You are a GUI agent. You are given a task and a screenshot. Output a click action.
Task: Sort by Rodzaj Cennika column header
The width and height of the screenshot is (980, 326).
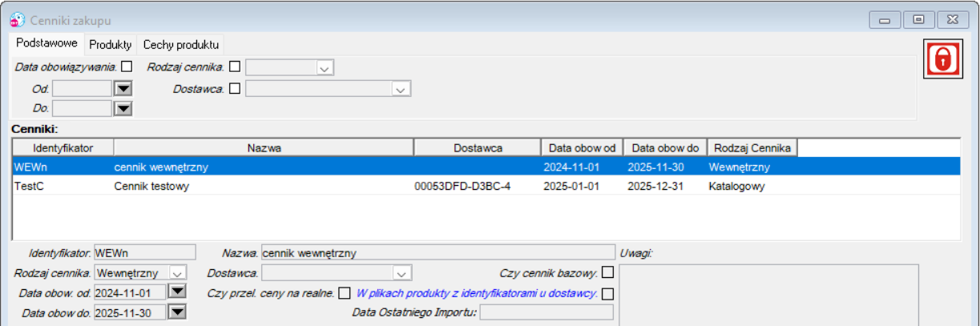pos(752,147)
